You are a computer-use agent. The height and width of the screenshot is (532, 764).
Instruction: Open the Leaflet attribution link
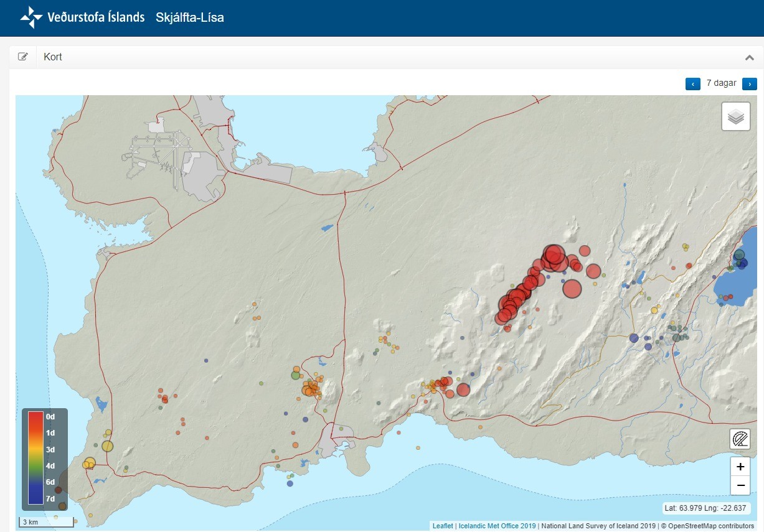coord(443,526)
